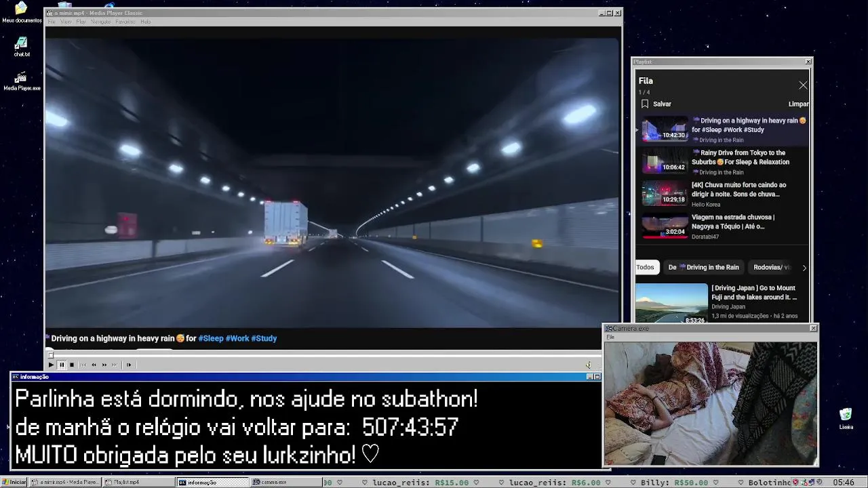Rewind using decrease speed button

(x=94, y=365)
